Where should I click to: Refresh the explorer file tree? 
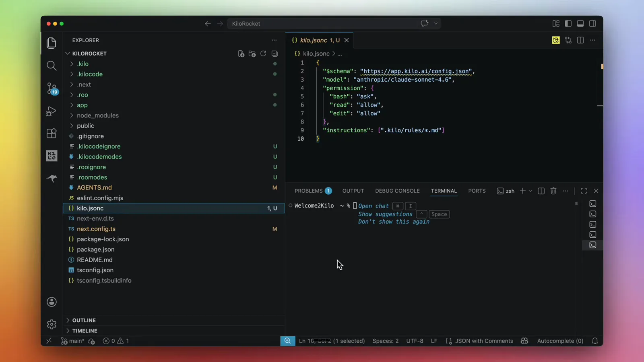tap(263, 53)
